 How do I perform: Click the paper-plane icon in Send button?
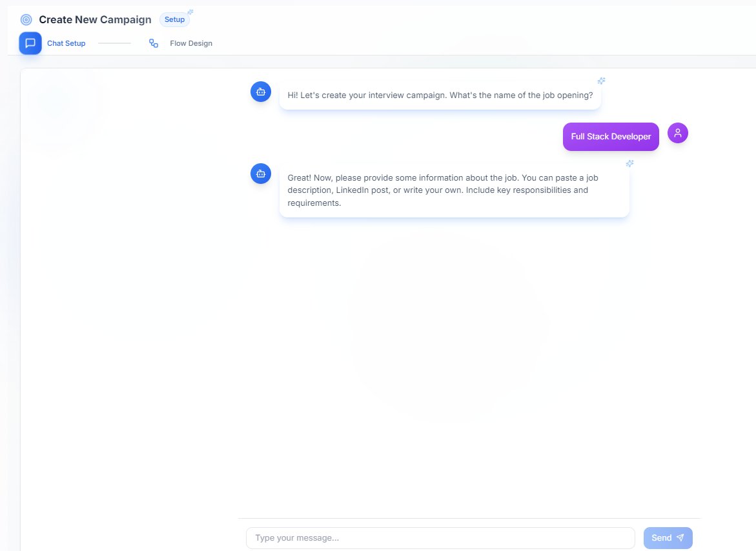point(680,537)
